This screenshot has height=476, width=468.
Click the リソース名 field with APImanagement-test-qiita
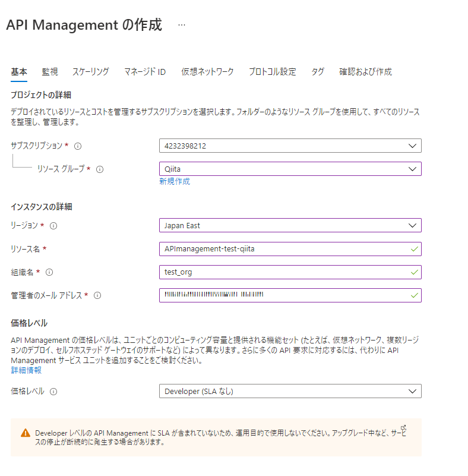click(290, 249)
